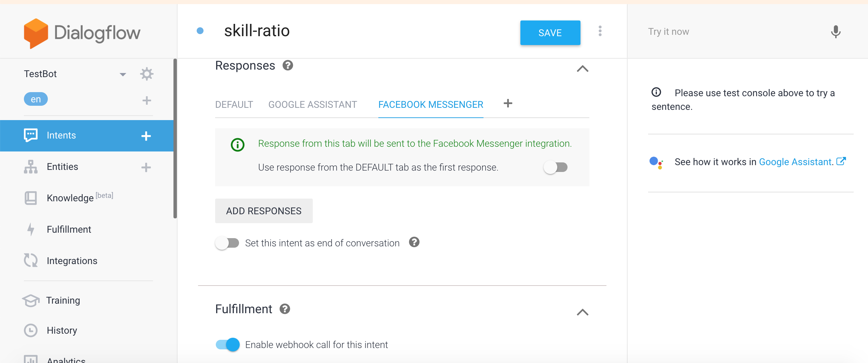Viewport: 868px width, 363px height.
Task: Add a new response platform tab
Action: coord(508,103)
